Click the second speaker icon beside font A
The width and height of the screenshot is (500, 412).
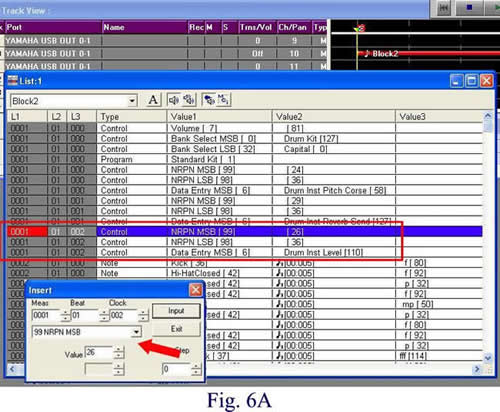189,100
